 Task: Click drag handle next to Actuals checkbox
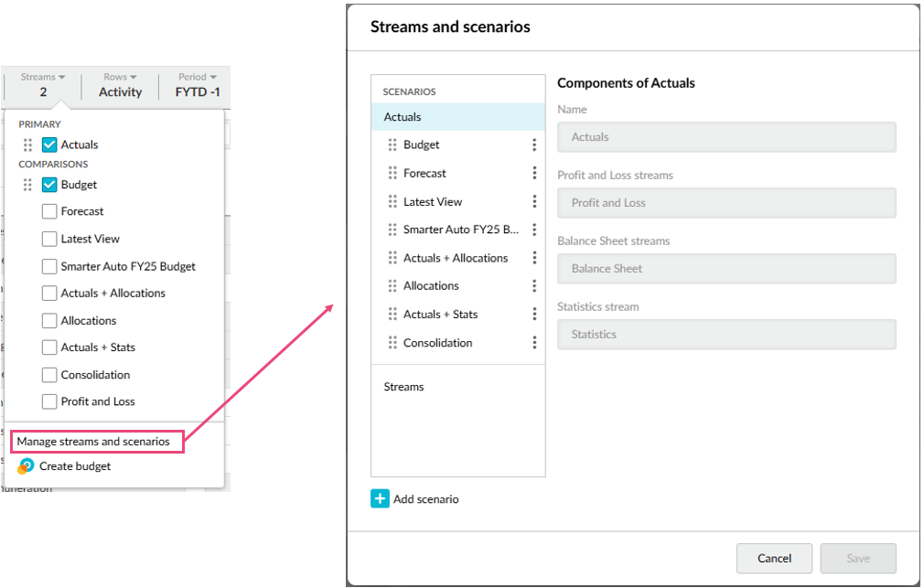click(x=27, y=144)
